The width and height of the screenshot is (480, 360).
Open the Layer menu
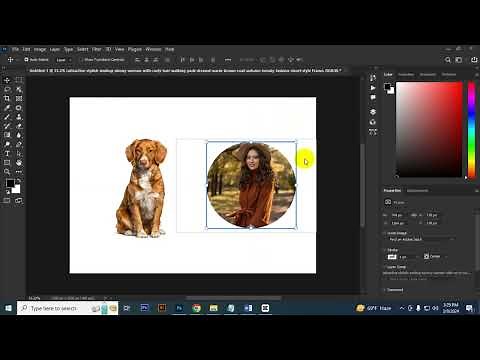pyautogui.click(x=55, y=49)
